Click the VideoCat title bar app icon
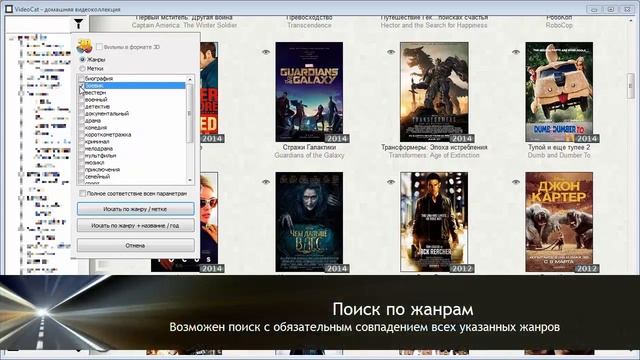The height and width of the screenshot is (360, 640). (x=9, y=9)
